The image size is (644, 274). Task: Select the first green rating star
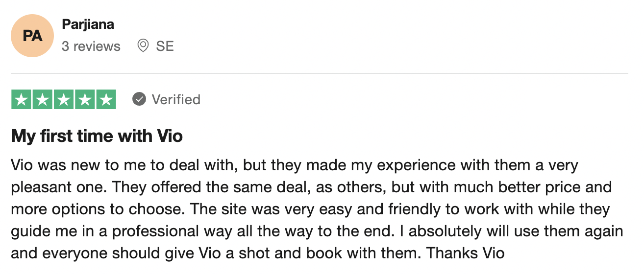(21, 99)
